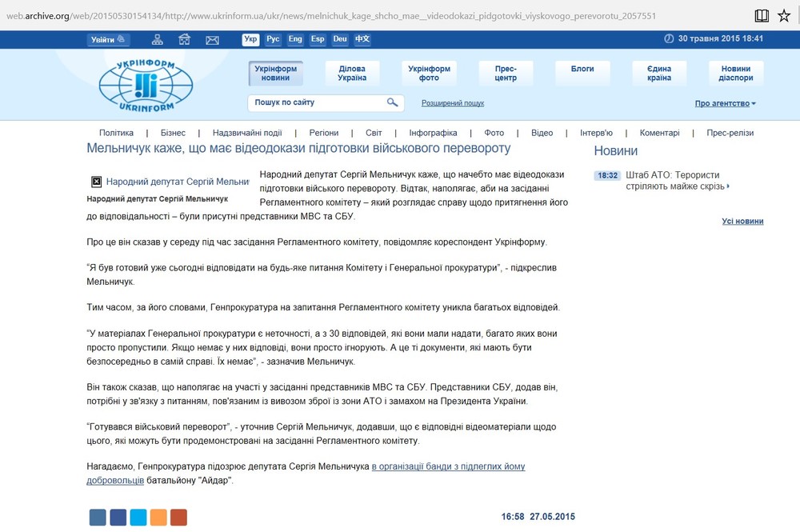The height and width of the screenshot is (532, 800).
Task: Open the Усі новини link
Action: coord(742,222)
